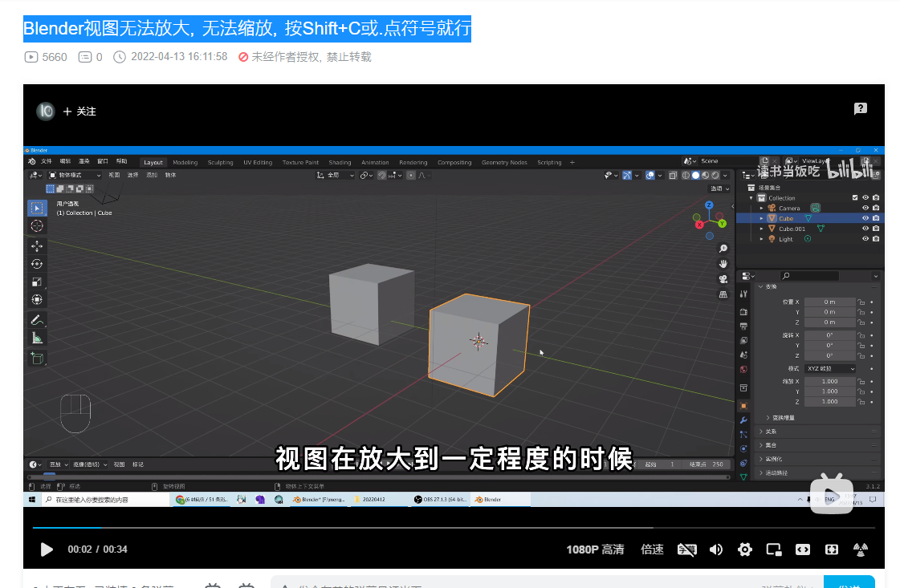Click the uploader avatar next to 关注
The image size is (900, 588).
click(46, 111)
